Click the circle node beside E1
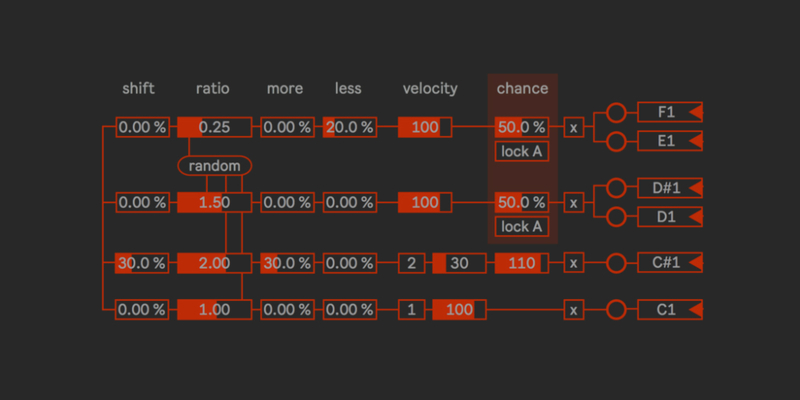This screenshot has width=800, height=400. (x=616, y=141)
